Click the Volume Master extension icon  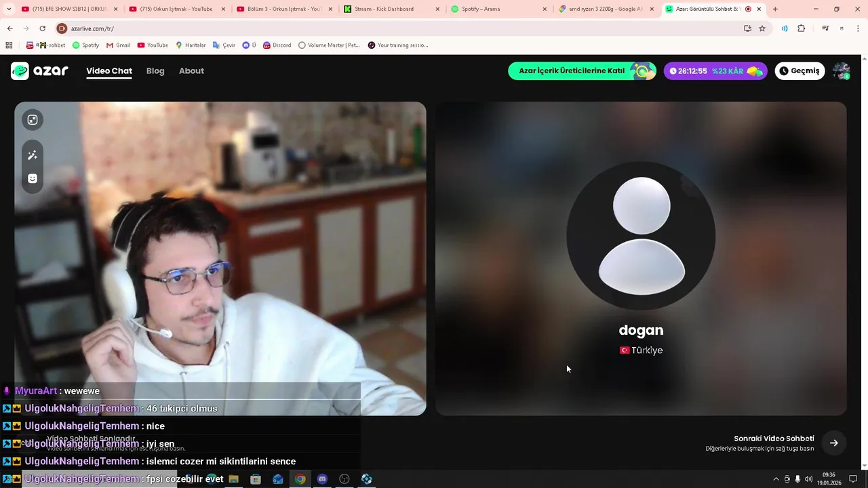[785, 28]
